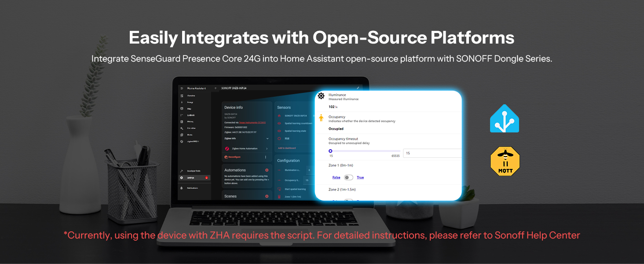The image size is (644, 264).
Task: Click the Reconfigure button
Action: pos(233,157)
